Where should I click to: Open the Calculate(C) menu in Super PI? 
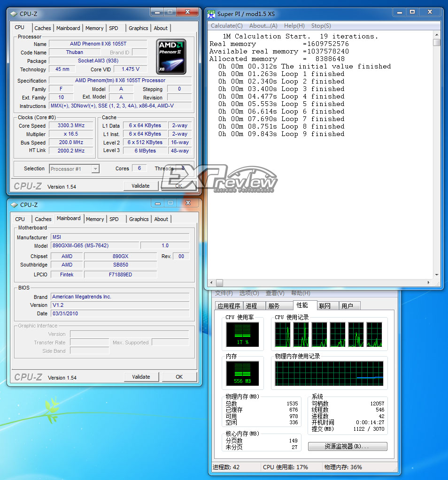click(227, 26)
